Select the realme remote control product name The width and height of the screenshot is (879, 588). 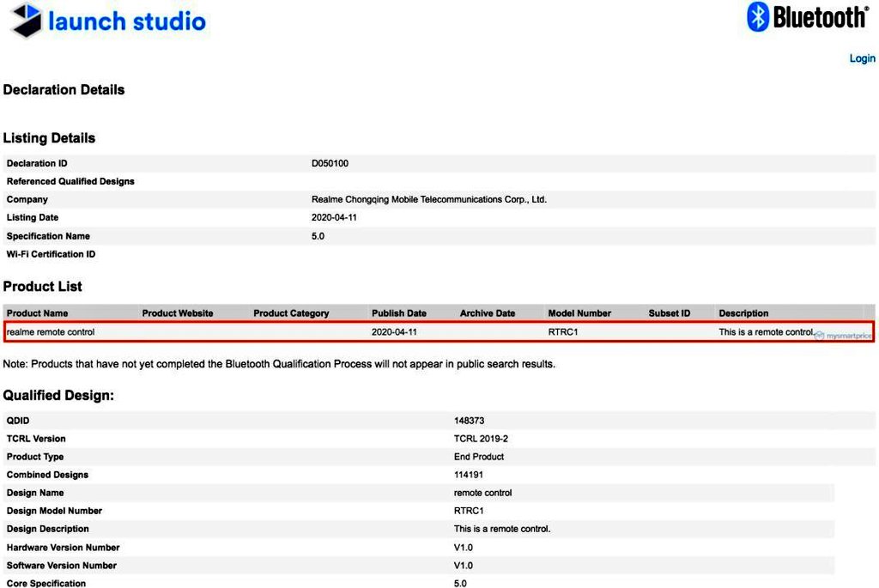tap(51, 332)
